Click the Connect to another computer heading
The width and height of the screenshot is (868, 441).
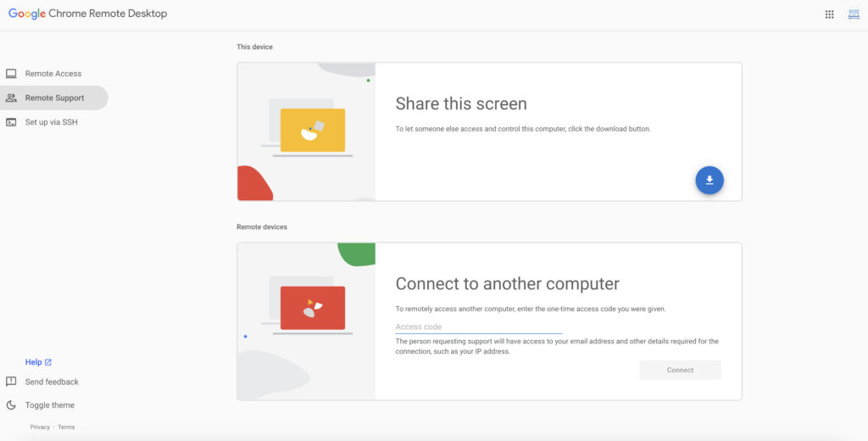click(507, 283)
